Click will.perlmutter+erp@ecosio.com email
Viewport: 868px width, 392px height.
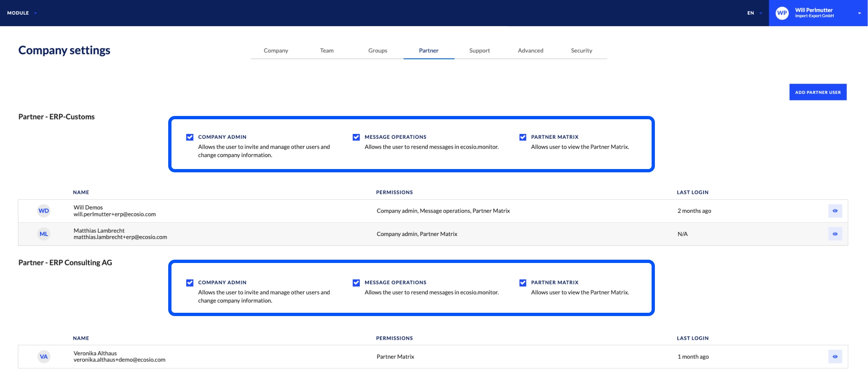tap(115, 214)
